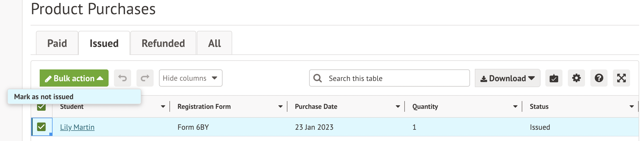Click the redo arrow icon
Image resolution: width=644 pixels, height=141 pixels.
(x=145, y=78)
